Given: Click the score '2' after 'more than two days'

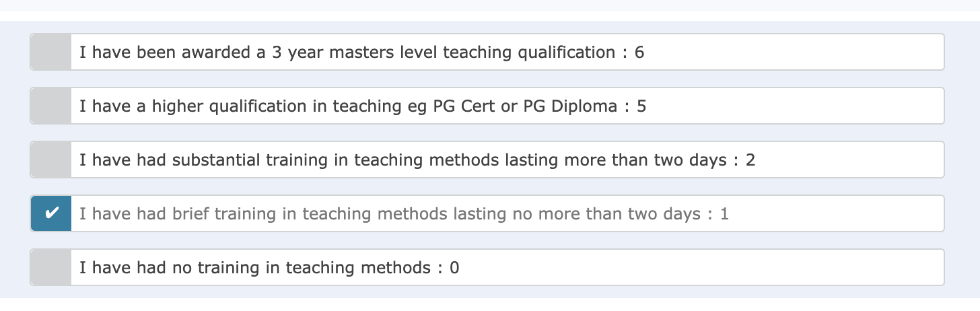Looking at the screenshot, I should [750, 160].
